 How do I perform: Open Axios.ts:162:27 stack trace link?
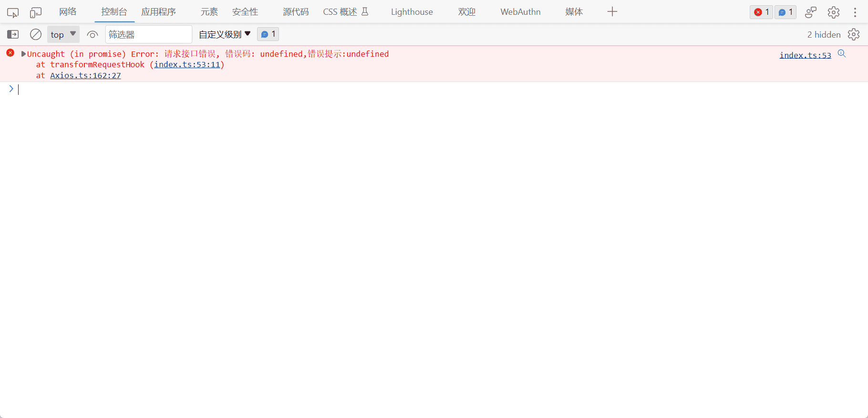(85, 75)
